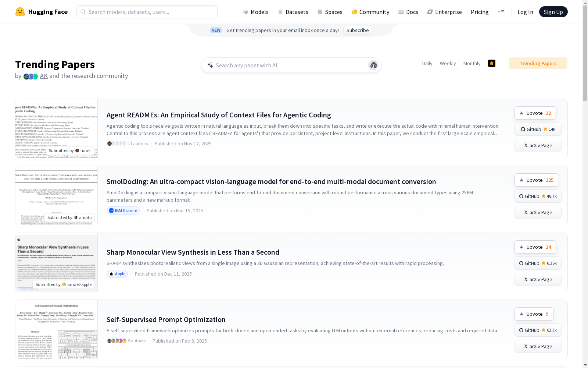Click the NEW badge in banner
588x368 pixels.
[216, 30]
